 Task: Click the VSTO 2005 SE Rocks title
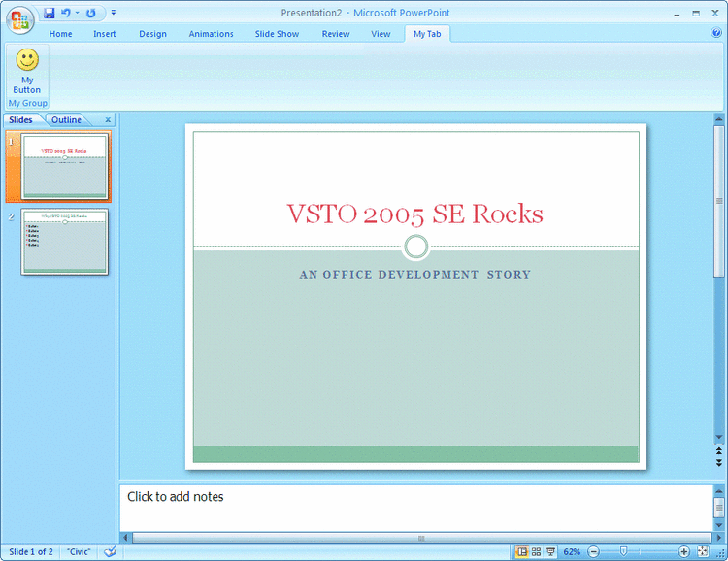[x=415, y=214]
